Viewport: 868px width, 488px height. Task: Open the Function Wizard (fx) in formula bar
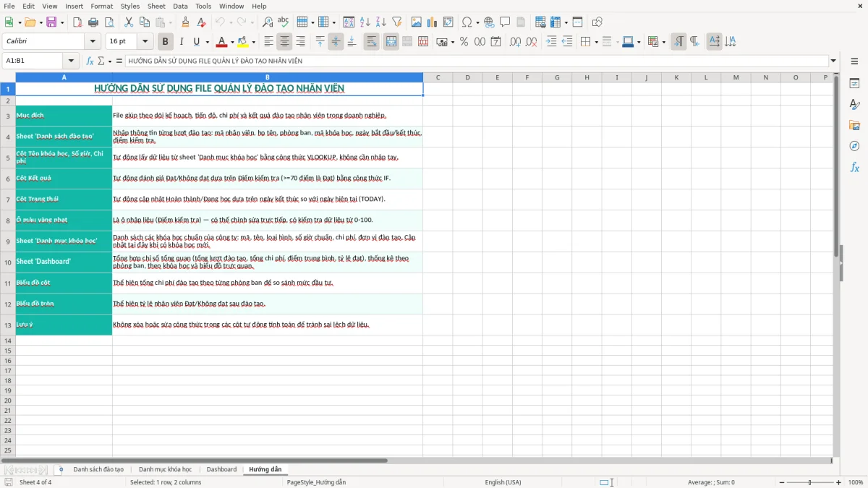[90, 61]
